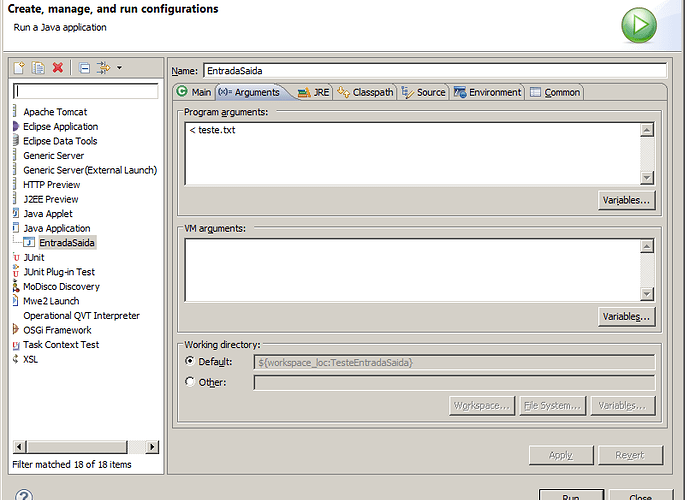Click the Java Application icon
This screenshot has width=690, height=500.
(16, 228)
